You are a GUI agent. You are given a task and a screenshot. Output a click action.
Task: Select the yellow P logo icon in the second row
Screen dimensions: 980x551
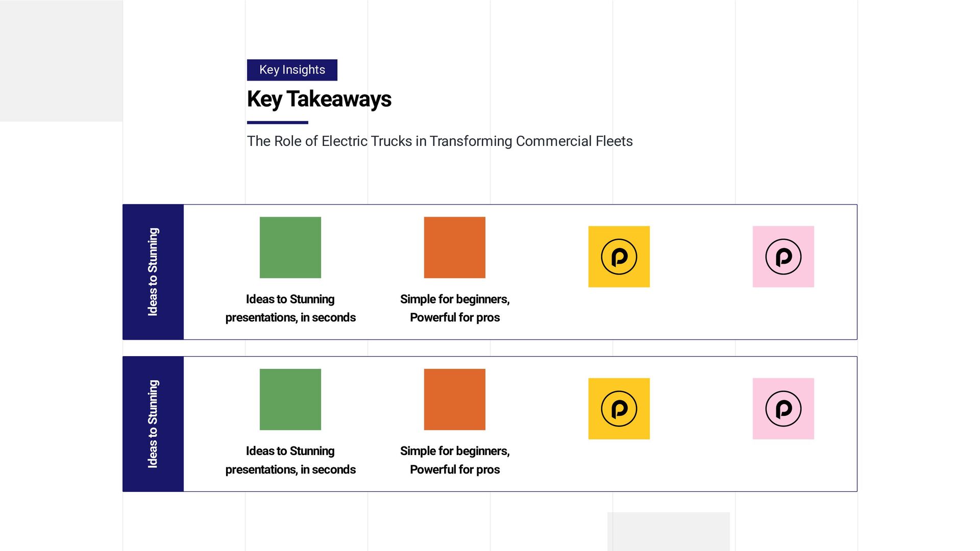coord(619,409)
